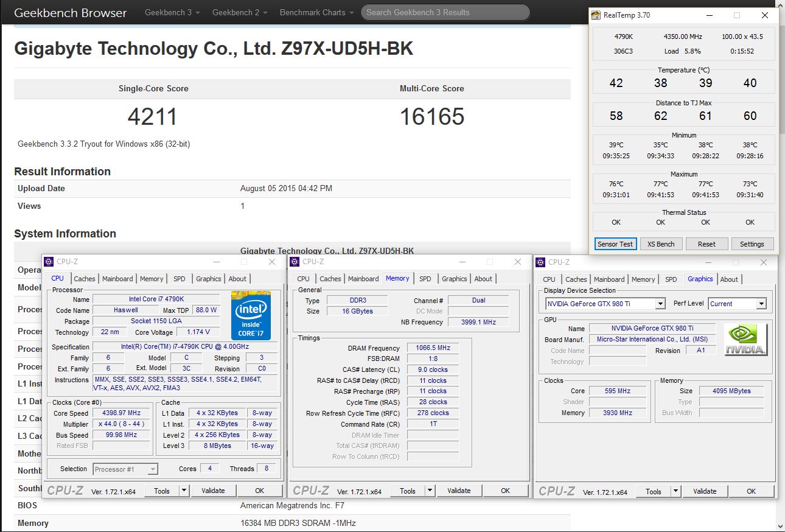Click Sensor Test button in RealTemp
This screenshot has height=532, width=785.
(615, 244)
